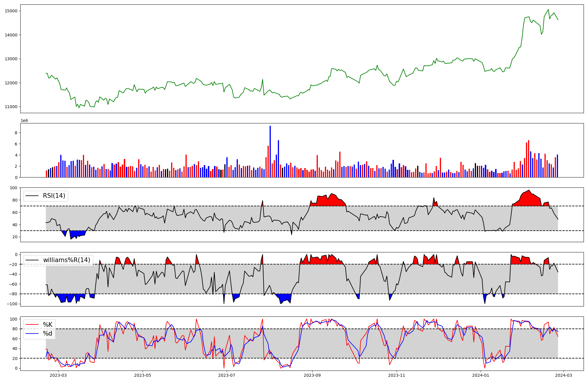Click the highest peak of green price line
Image resolution: width=588 pixels, height=382 pixels.
click(548, 9)
